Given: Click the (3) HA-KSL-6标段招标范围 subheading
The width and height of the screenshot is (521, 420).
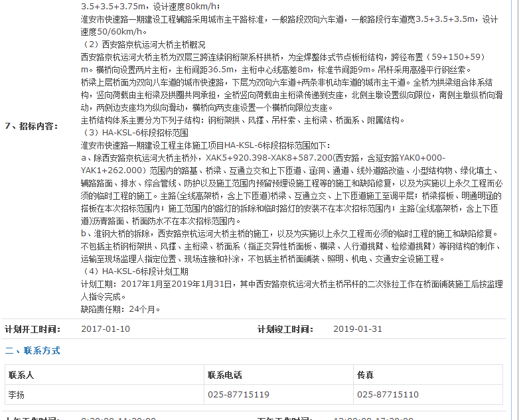Looking at the screenshot, I should [136, 133].
